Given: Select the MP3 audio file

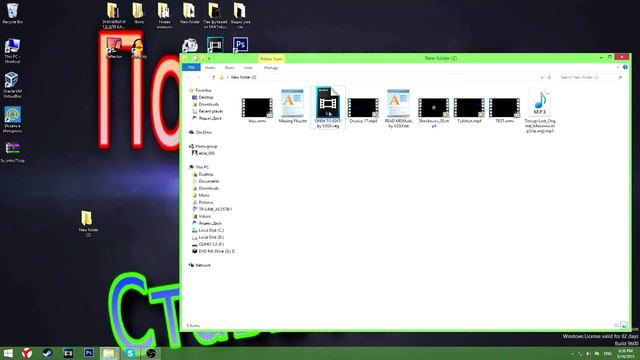Looking at the screenshot, I should [540, 111].
